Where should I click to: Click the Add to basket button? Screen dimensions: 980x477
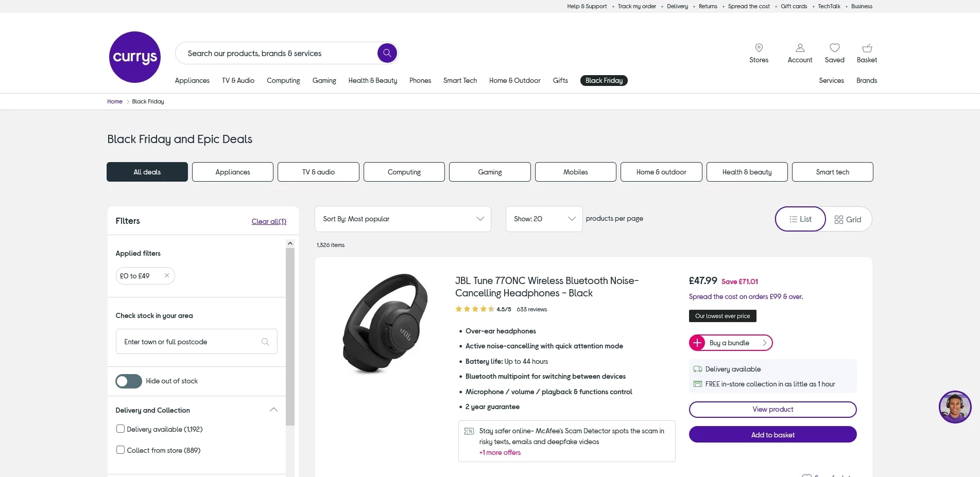point(772,435)
